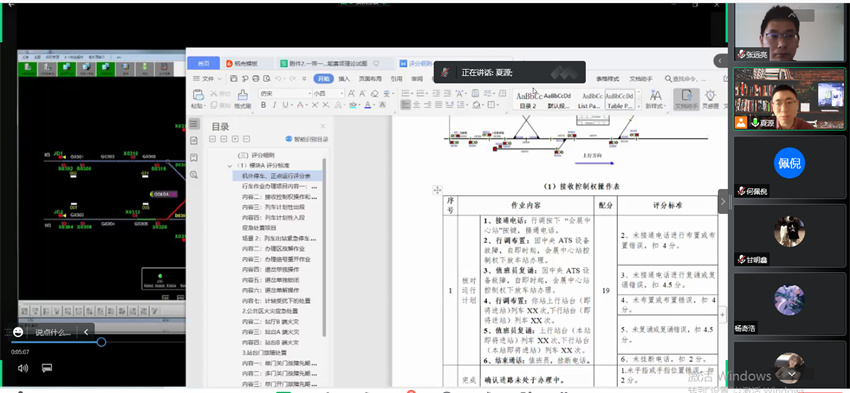Screen dimensions: 850x393
Task: Open the table of contents pane icon
Action: coord(194,124)
